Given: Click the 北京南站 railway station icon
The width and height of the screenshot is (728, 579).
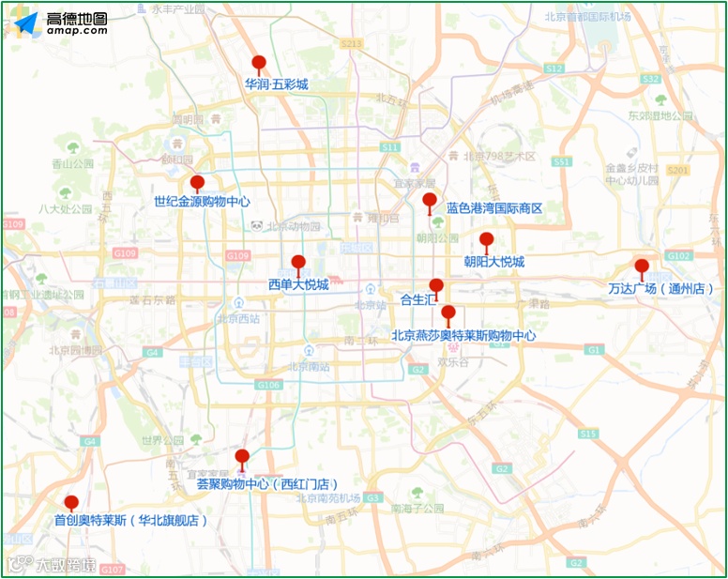Looking at the screenshot, I should tap(309, 350).
